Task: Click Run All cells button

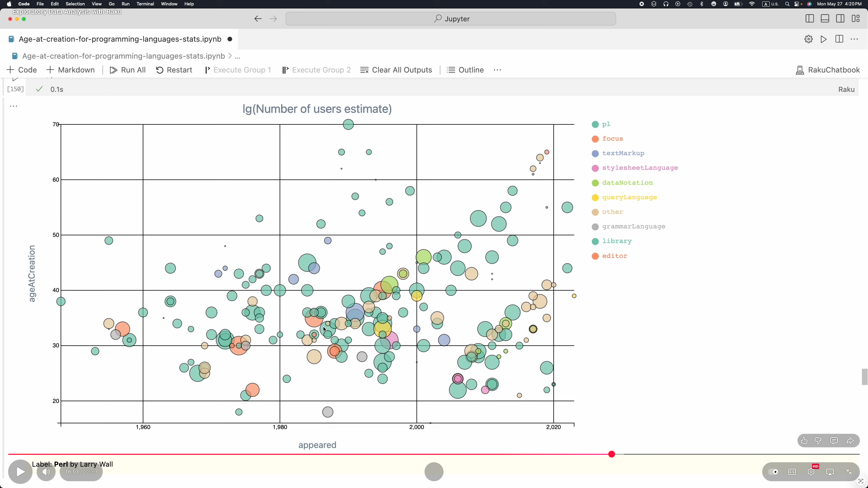Action: coord(127,70)
